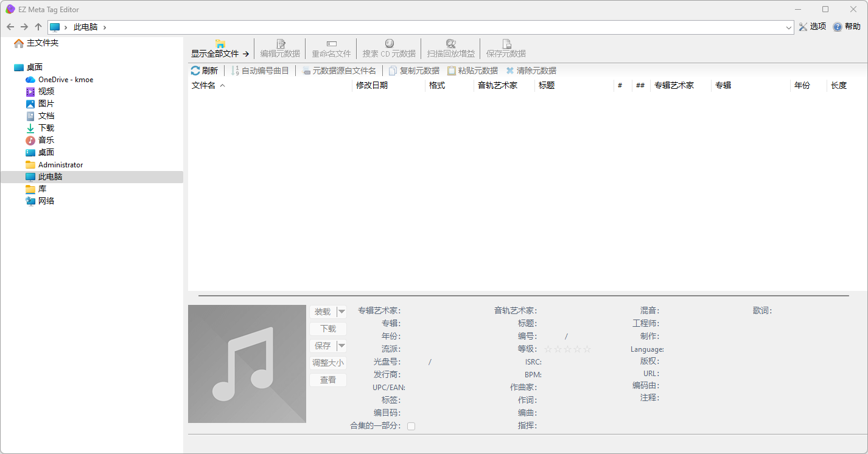The image size is (868, 454).
Task: Click the navigate up arrow icon
Action: (38, 27)
